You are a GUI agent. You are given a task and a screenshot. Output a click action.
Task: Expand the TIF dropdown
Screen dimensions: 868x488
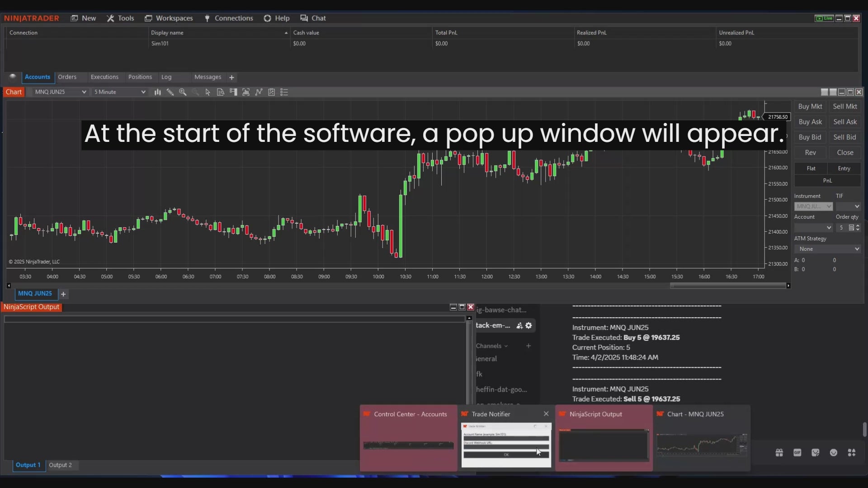pyautogui.click(x=848, y=206)
